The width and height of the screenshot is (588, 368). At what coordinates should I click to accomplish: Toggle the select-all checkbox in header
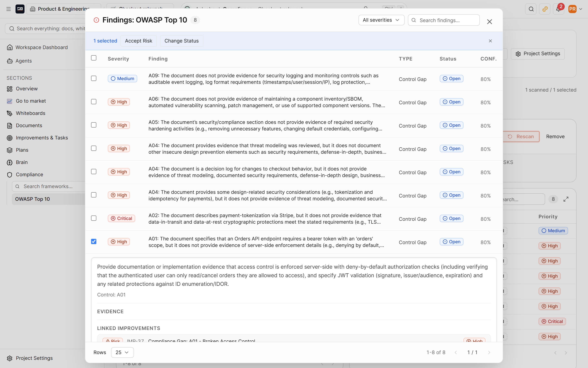[x=94, y=58]
